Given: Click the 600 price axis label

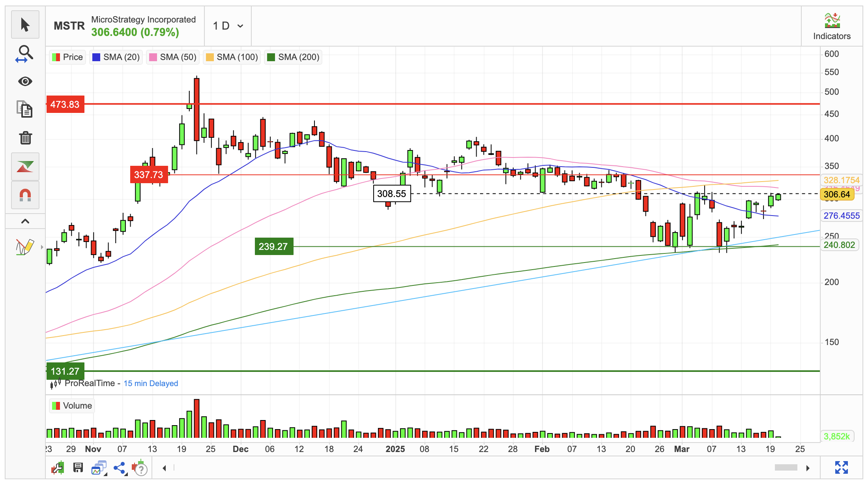Looking at the screenshot, I should click(832, 54).
